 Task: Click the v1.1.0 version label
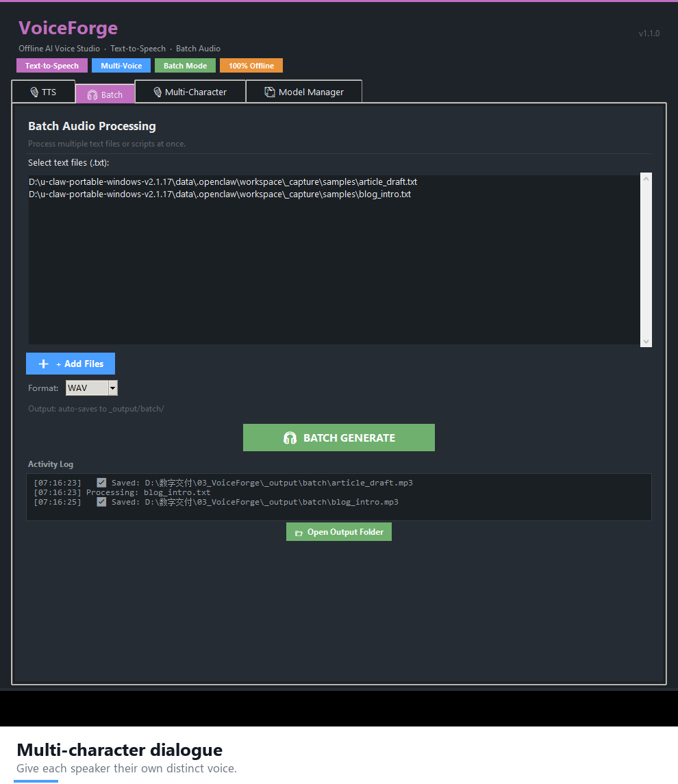click(x=649, y=34)
